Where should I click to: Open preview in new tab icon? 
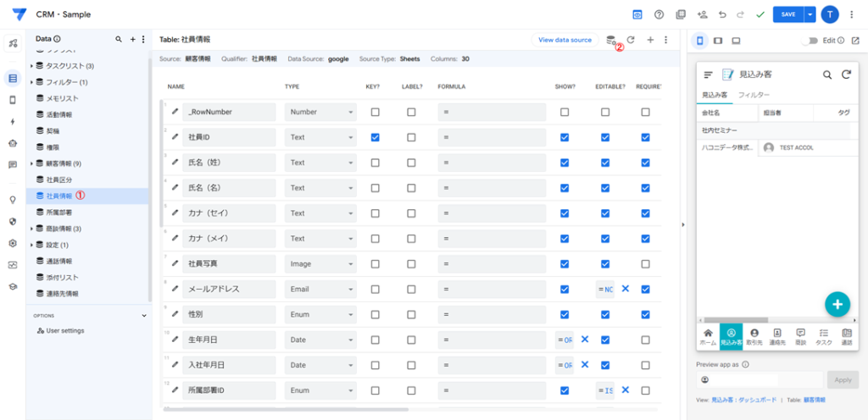(855, 41)
